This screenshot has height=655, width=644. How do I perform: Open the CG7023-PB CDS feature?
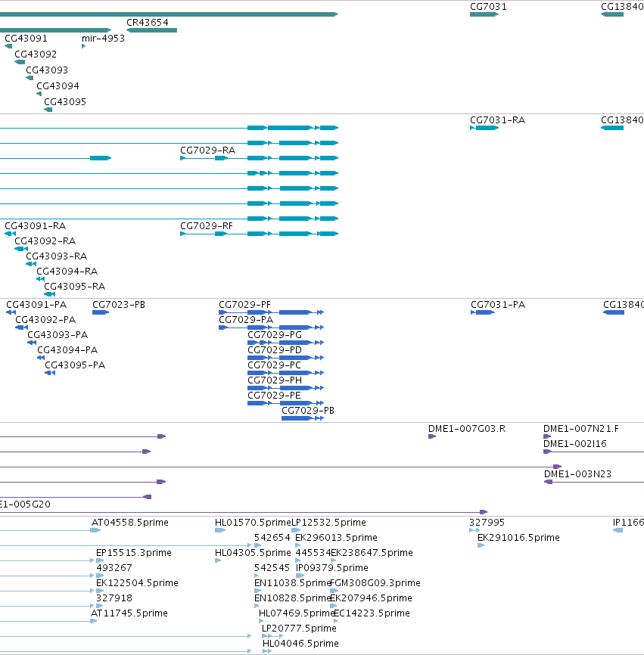coord(101,312)
